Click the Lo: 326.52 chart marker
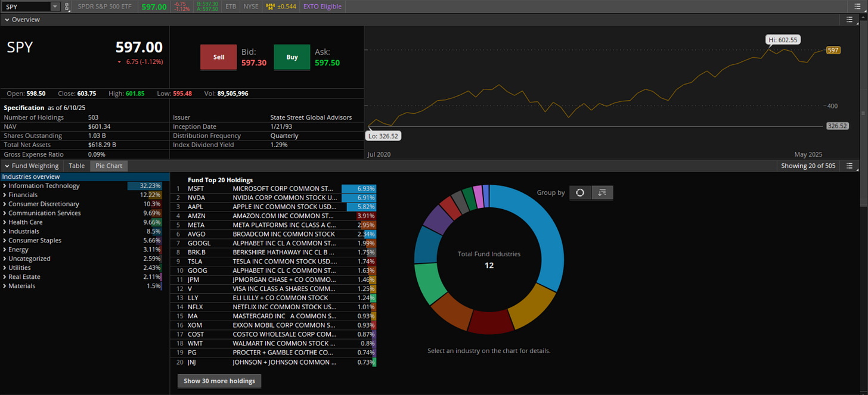 click(383, 135)
